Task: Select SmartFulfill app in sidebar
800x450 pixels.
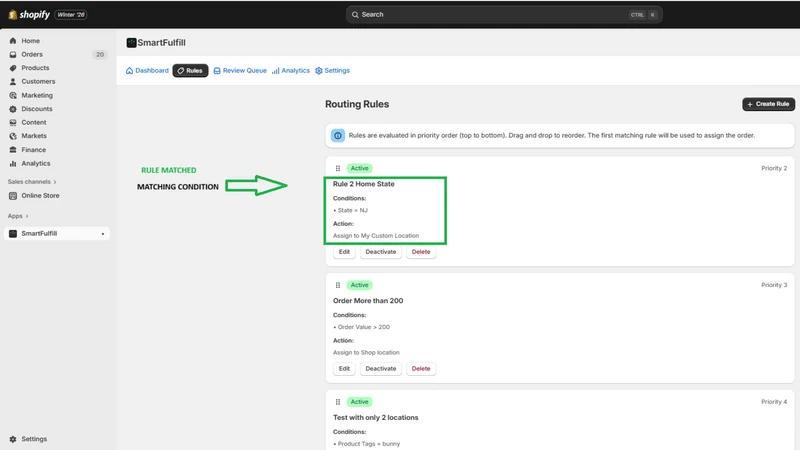Action: 57,234
